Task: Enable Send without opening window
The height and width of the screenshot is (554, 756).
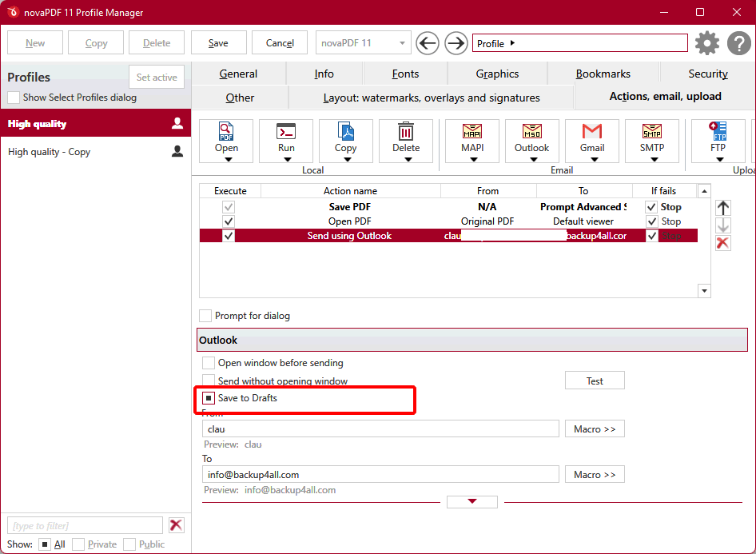Action: (209, 380)
